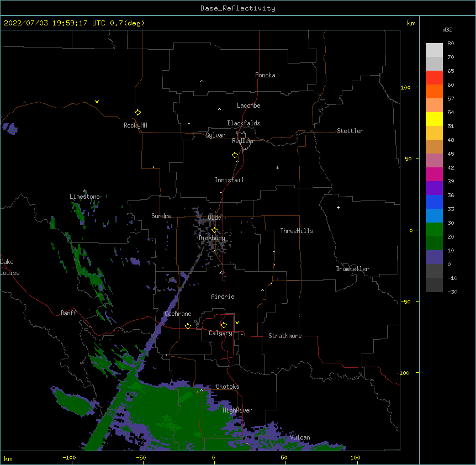The image size is (476, 465).
Task: Click the HighRiver city label
Action: pyautogui.click(x=237, y=410)
